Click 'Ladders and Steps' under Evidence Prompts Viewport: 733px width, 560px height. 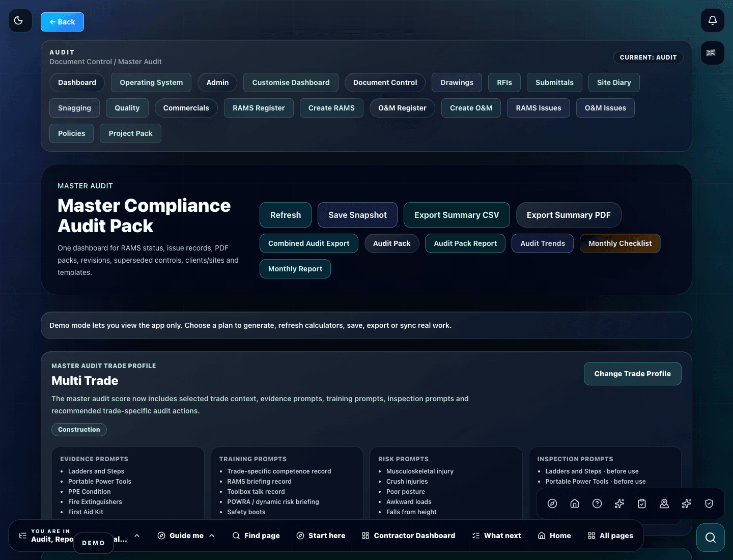point(96,471)
